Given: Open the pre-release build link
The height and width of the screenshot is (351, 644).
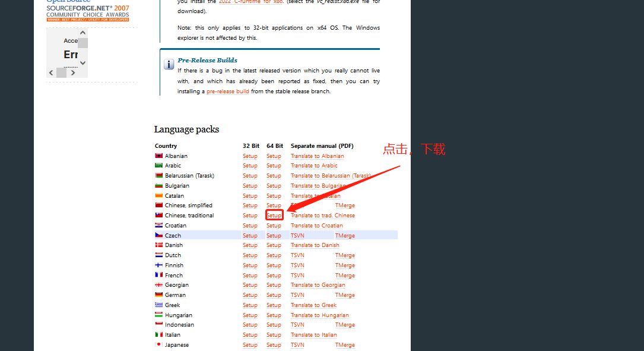Looking at the screenshot, I should tap(227, 91).
